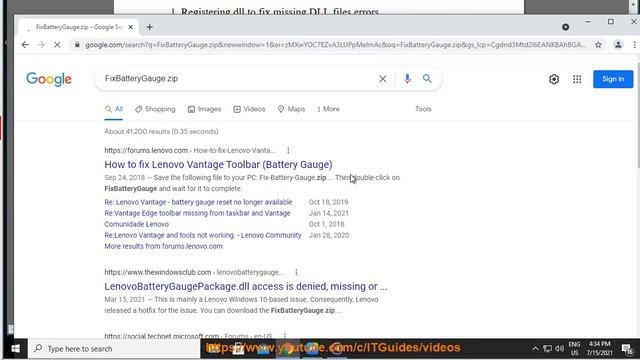Image resolution: width=640 pixels, height=360 pixels.
Task: Click the 'About 41,200 results' text
Action: tap(161, 131)
